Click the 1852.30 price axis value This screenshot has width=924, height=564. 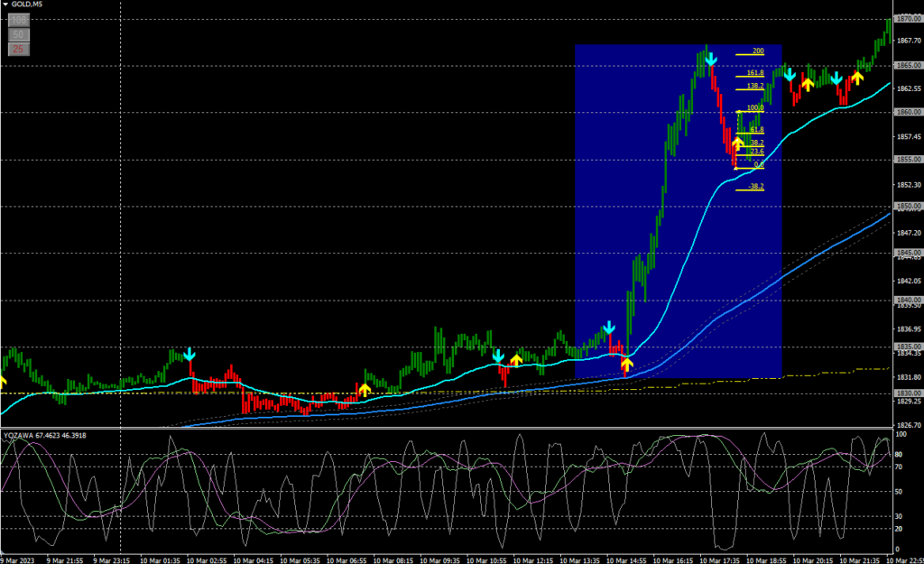[x=909, y=184]
